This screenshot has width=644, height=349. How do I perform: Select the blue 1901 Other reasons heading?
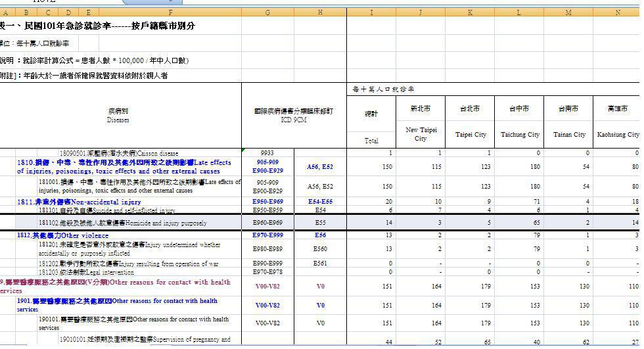[x=117, y=305]
